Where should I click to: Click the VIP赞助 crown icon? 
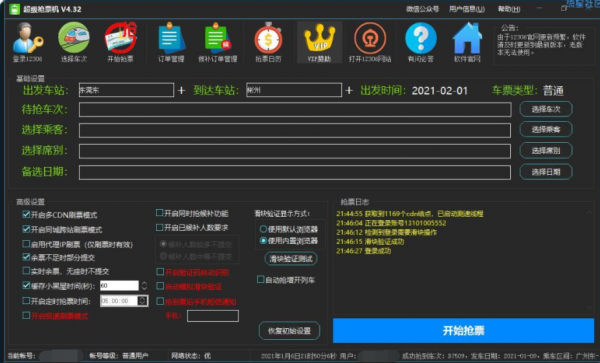click(x=320, y=42)
